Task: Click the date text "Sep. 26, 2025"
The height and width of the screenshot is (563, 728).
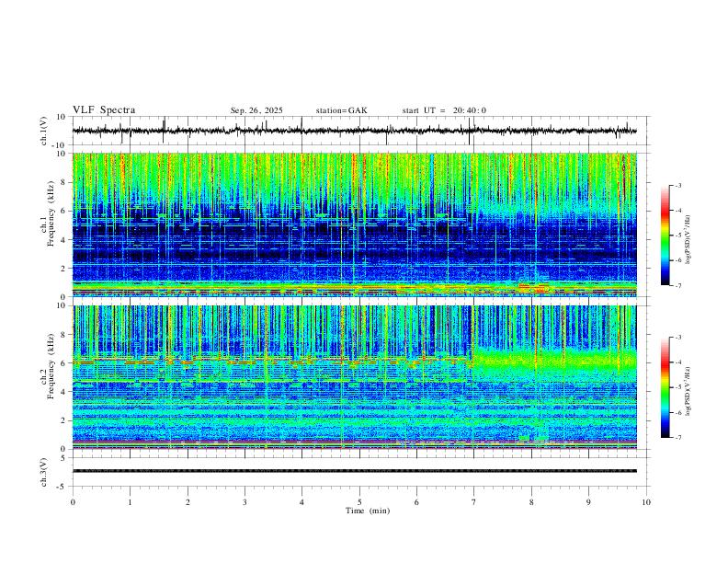Action: click(256, 110)
